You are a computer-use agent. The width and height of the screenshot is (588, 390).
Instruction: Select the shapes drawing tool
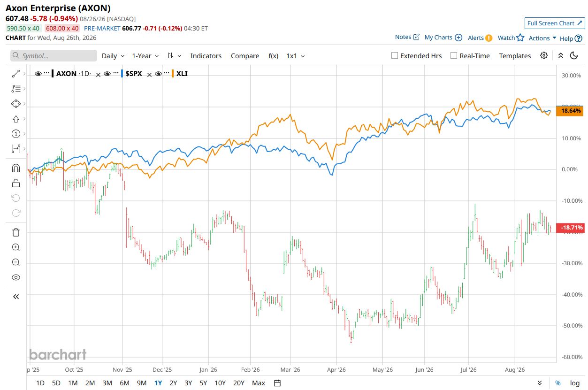pyautogui.click(x=16, y=104)
